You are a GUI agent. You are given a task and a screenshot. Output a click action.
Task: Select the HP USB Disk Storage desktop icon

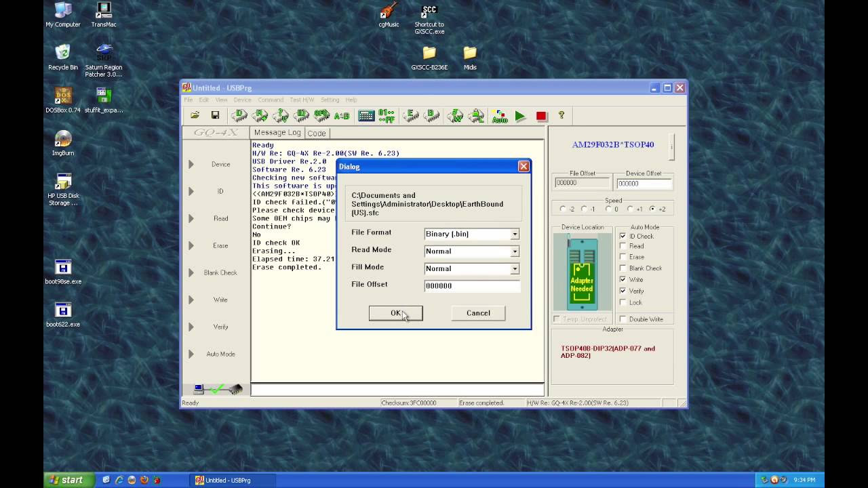[63, 190]
